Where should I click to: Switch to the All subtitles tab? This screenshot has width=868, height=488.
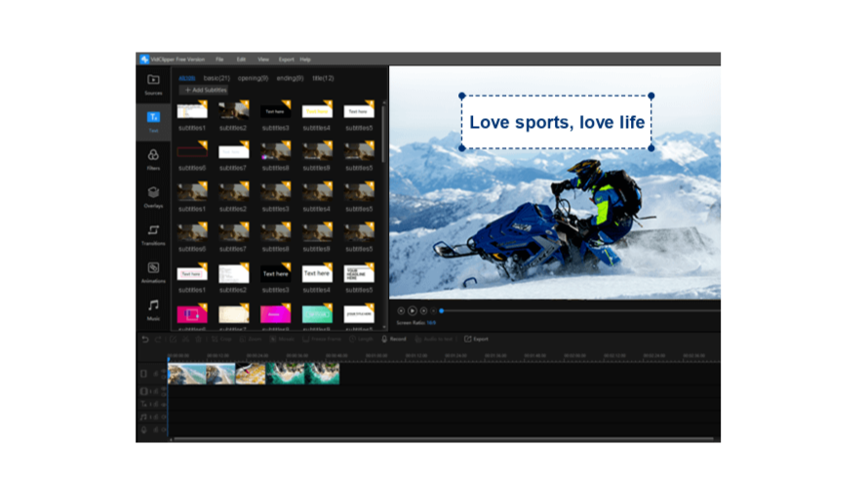click(187, 78)
